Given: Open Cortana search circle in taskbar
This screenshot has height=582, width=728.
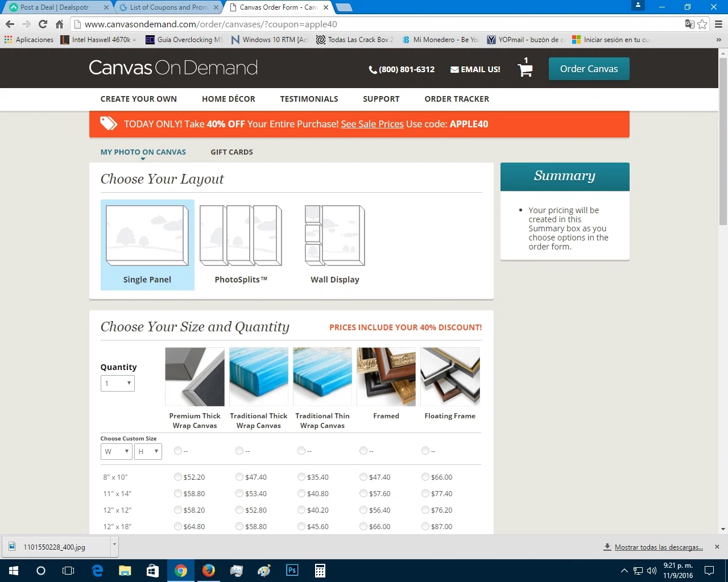Looking at the screenshot, I should coord(41,571).
